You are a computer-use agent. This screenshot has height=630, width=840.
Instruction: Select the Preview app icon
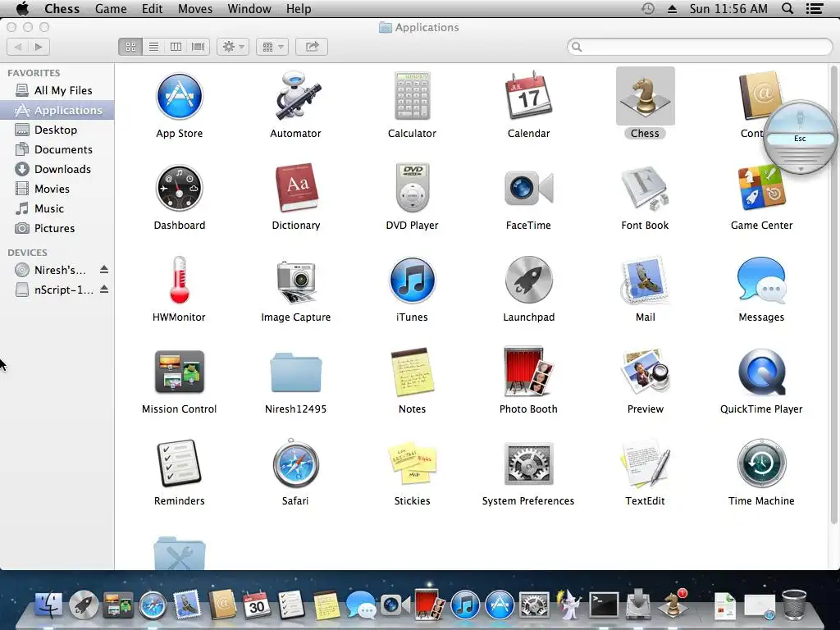[x=645, y=372]
